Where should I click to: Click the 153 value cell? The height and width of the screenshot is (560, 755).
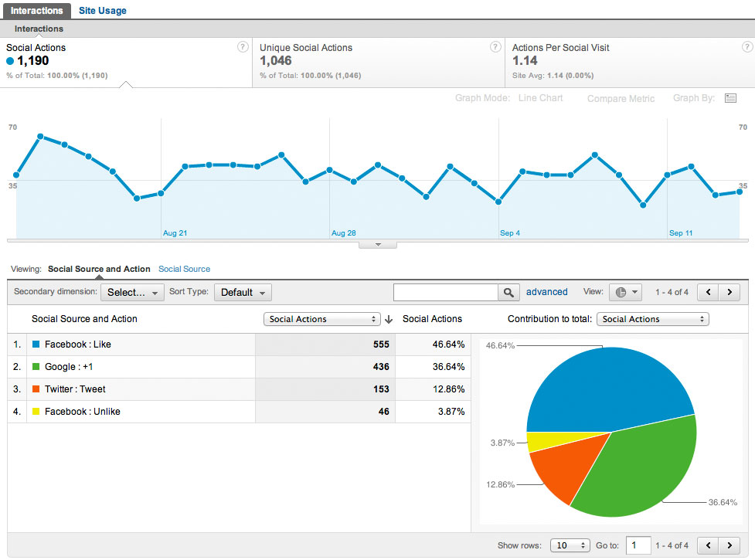pos(325,389)
